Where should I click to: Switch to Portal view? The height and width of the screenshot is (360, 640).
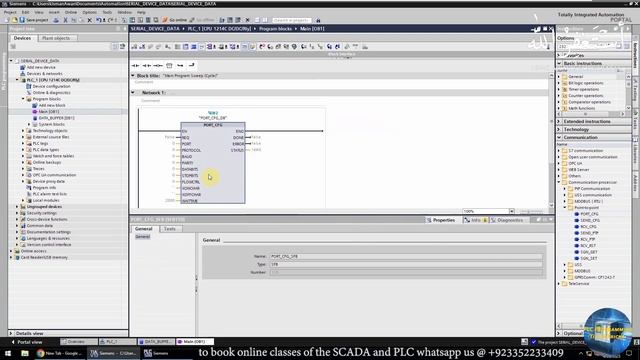click(x=27, y=342)
